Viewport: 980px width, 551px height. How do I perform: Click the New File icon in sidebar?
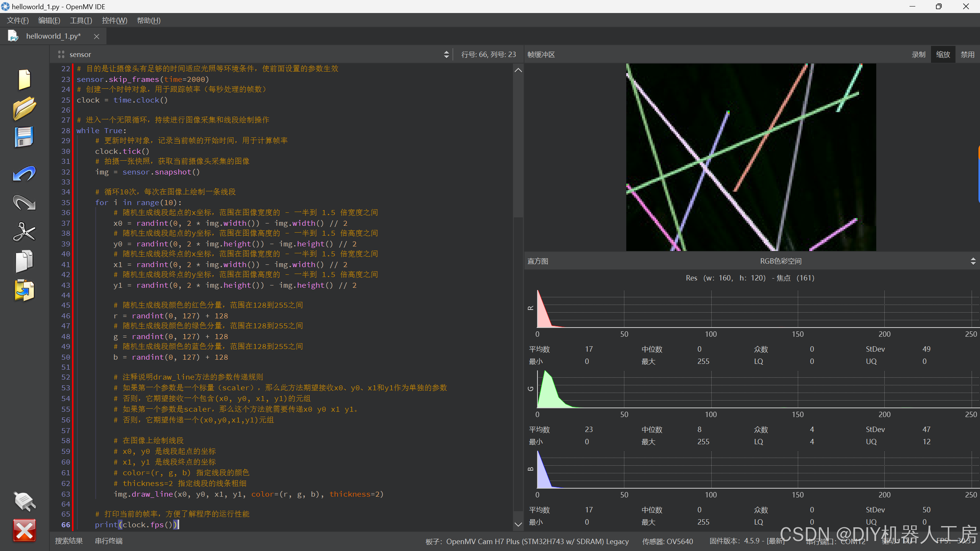[x=24, y=79]
